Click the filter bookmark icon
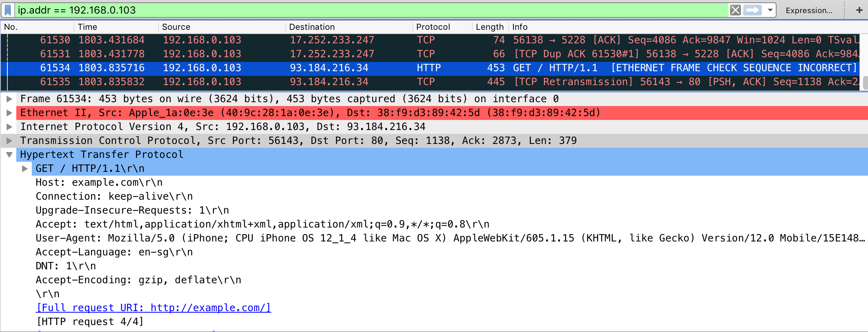Image resolution: width=868 pixels, height=332 pixels. pos(8,10)
